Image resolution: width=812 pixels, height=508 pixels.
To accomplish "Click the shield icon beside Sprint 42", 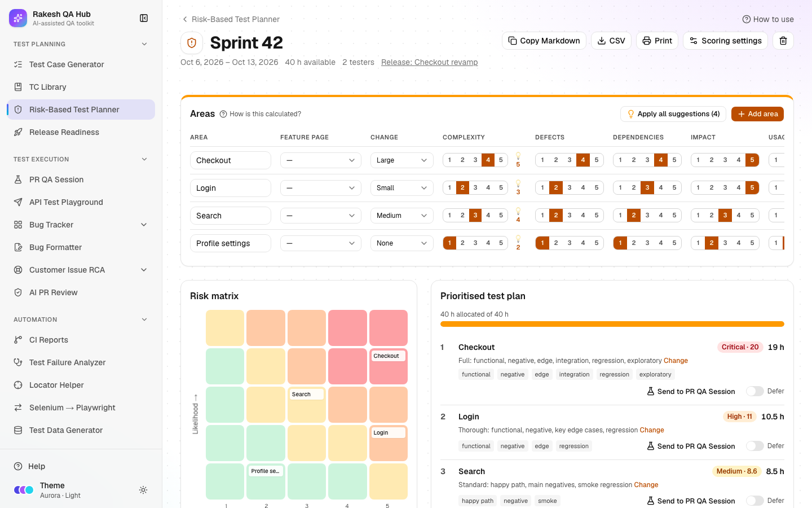I will [x=192, y=43].
